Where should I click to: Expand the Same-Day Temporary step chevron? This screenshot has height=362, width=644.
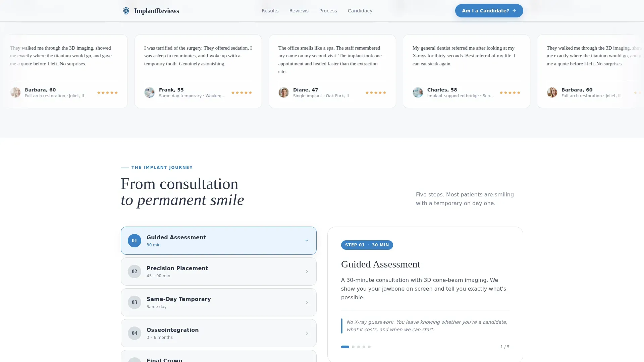point(307,302)
